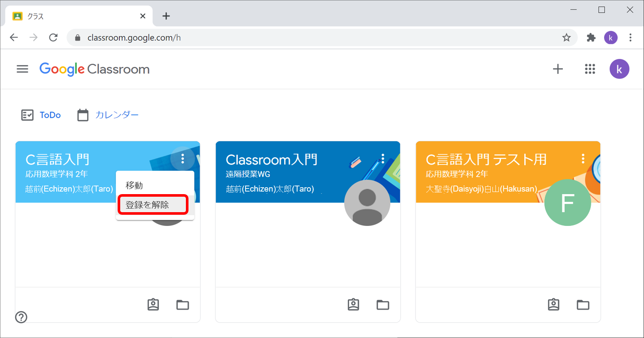Open three-dot menu on C言語入門 テスト用 card
The width and height of the screenshot is (644, 338).
click(583, 158)
